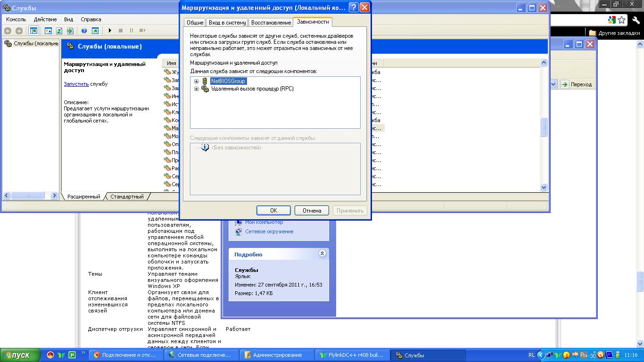Click the Export list toolbar icon
Screen dimensions: 644x362
click(x=70, y=31)
